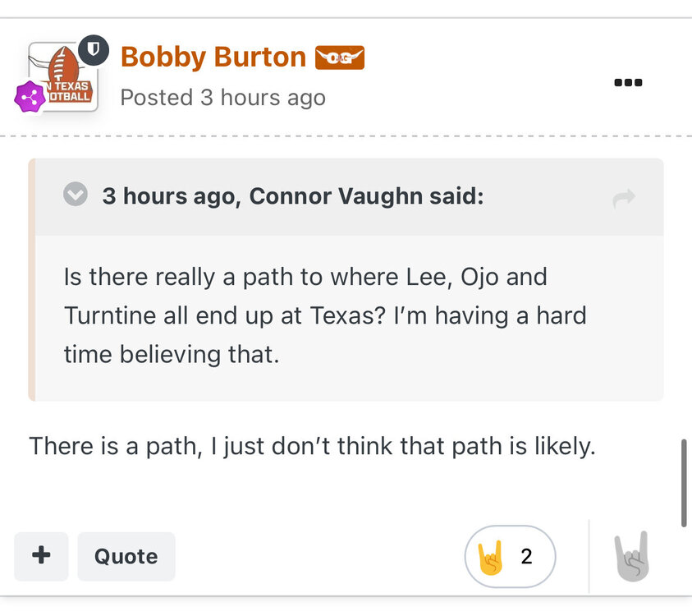The height and width of the screenshot is (616, 692).
Task: Click the orange OG member badge
Action: 340,57
